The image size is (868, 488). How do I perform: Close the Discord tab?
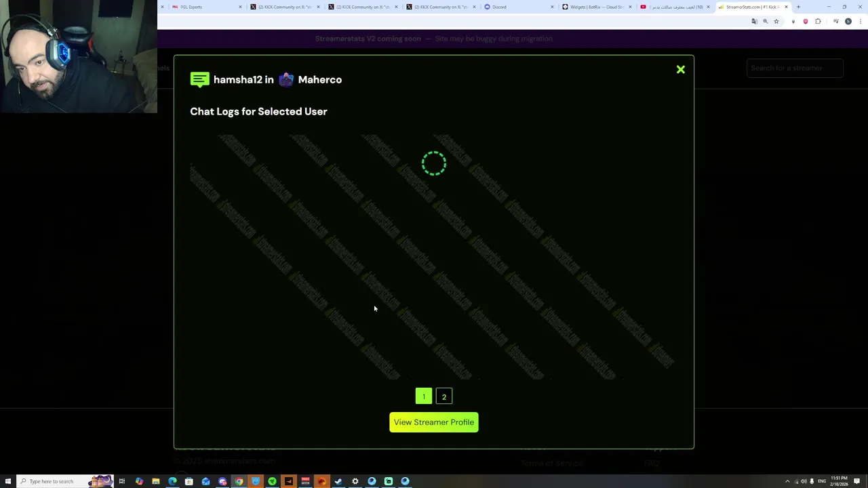point(552,7)
